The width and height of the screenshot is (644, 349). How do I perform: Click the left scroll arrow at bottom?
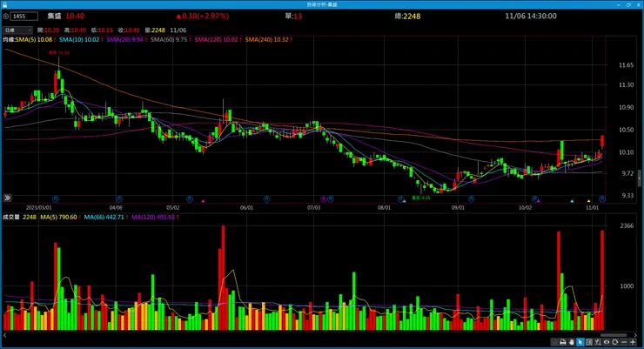[4, 335]
